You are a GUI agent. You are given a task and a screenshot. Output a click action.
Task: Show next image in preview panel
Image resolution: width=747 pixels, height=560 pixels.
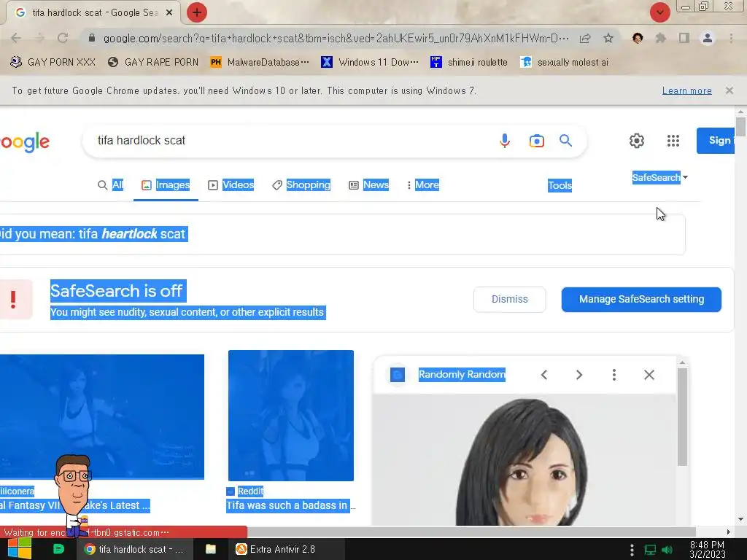(x=578, y=375)
